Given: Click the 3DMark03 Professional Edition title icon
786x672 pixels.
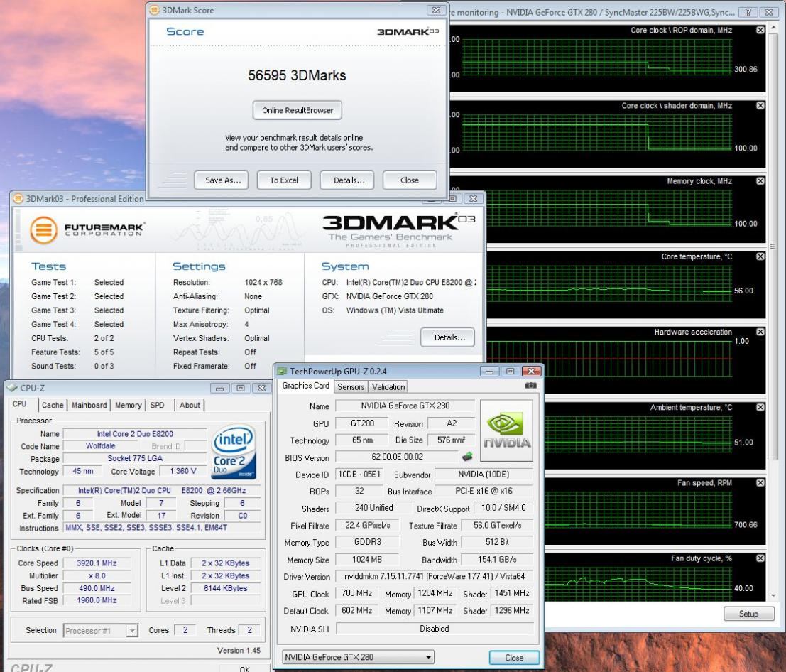Looking at the screenshot, I should click(x=18, y=199).
